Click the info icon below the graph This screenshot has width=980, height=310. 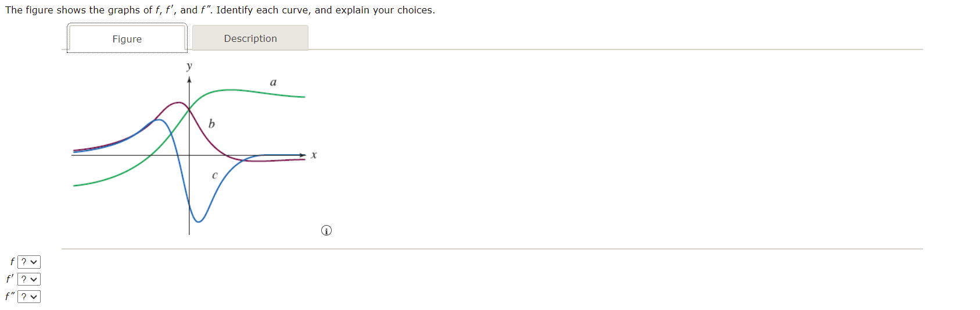pyautogui.click(x=326, y=231)
